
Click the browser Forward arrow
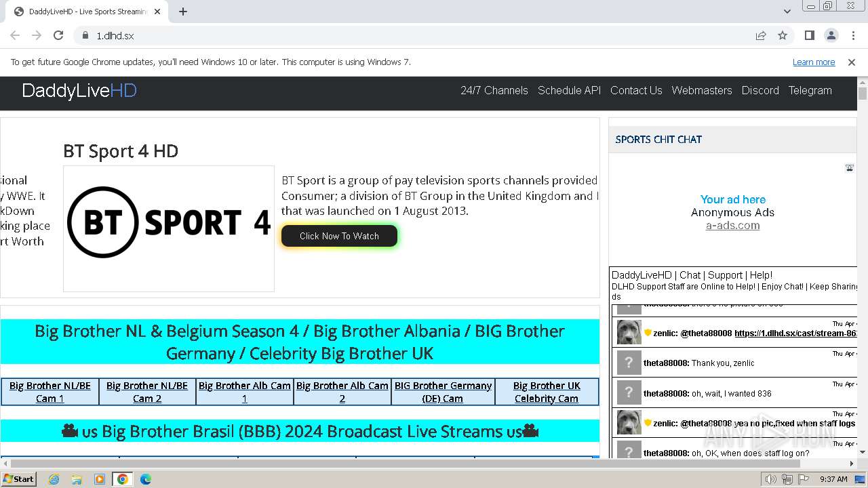pos(37,35)
